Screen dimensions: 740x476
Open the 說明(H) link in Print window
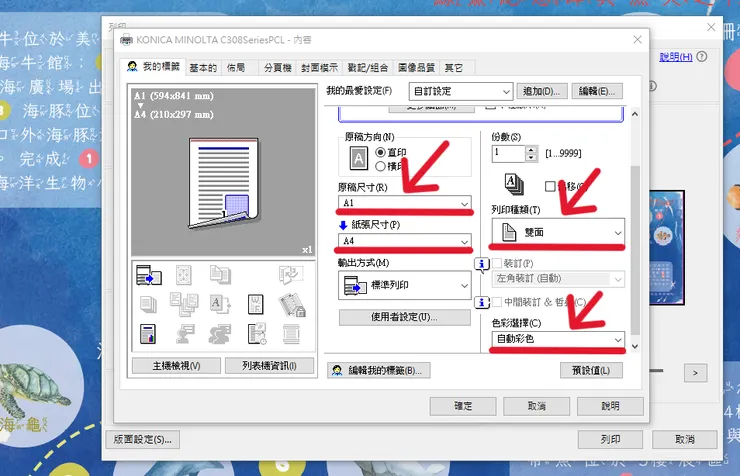[676, 57]
